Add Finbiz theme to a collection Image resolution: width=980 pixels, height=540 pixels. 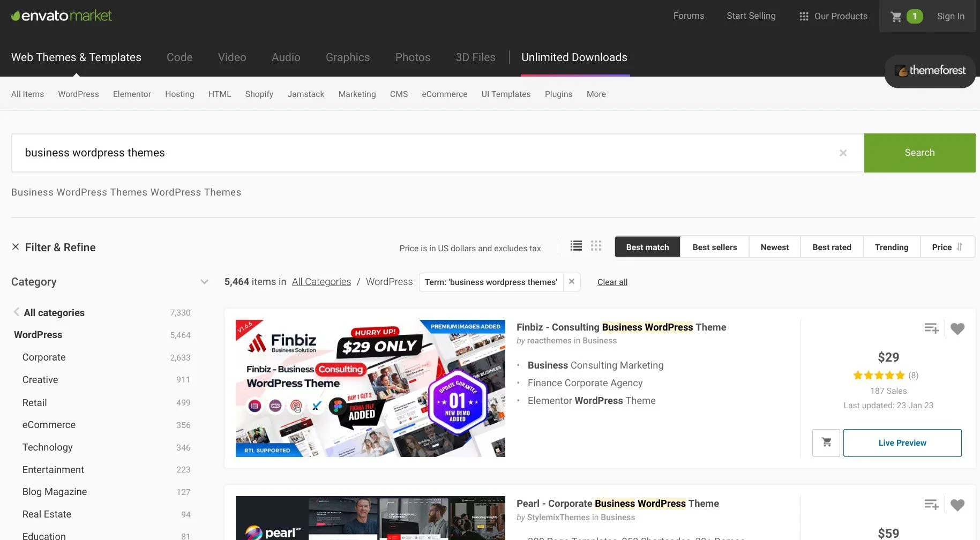click(x=931, y=328)
